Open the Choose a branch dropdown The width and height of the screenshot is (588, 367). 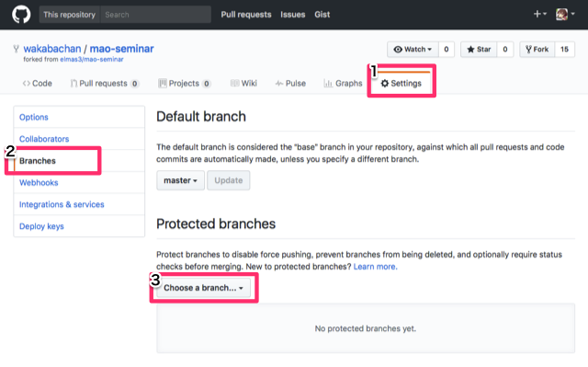click(203, 288)
